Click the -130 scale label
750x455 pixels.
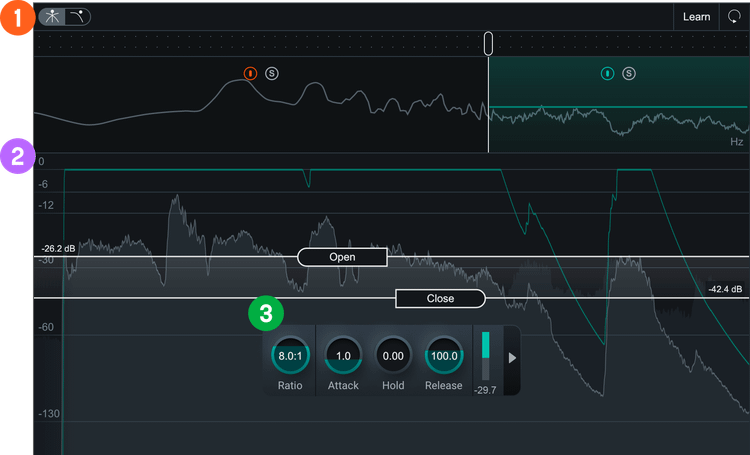pos(49,413)
